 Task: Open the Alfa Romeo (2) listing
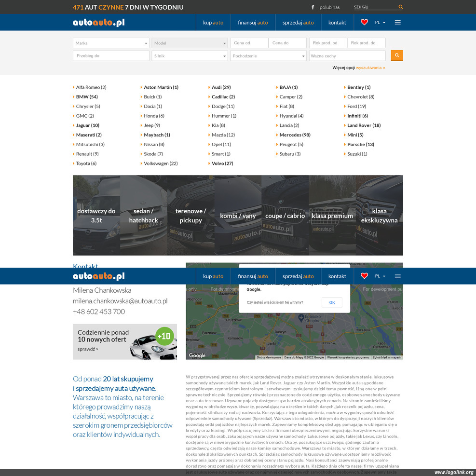(x=91, y=87)
